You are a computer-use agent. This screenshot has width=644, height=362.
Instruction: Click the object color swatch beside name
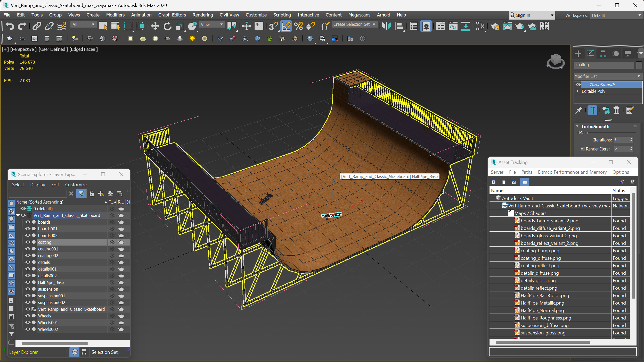coord(639,65)
